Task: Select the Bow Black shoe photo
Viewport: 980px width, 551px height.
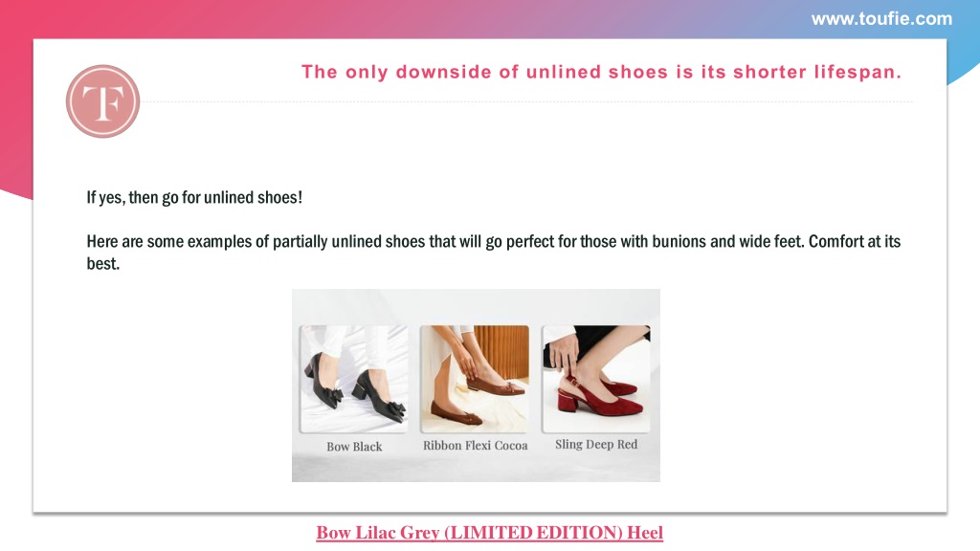Action: [x=354, y=379]
